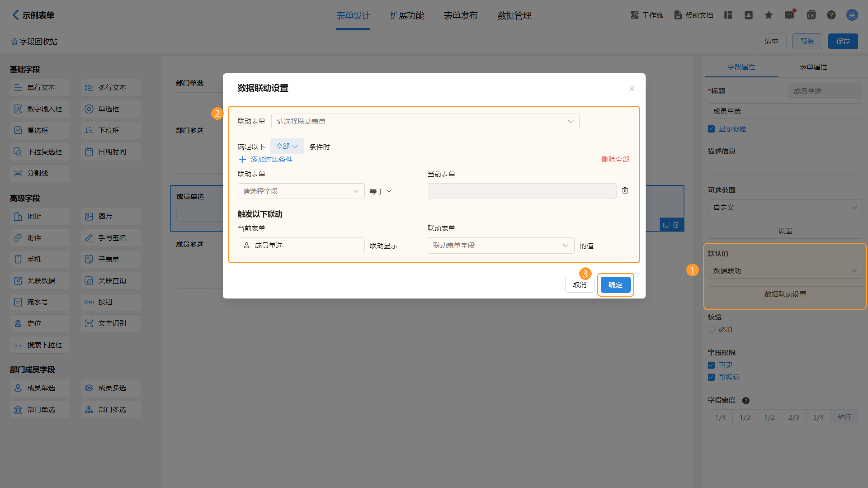This screenshot has width=868, height=488.
Task: Click the user avatar icon
Action: [x=852, y=15]
